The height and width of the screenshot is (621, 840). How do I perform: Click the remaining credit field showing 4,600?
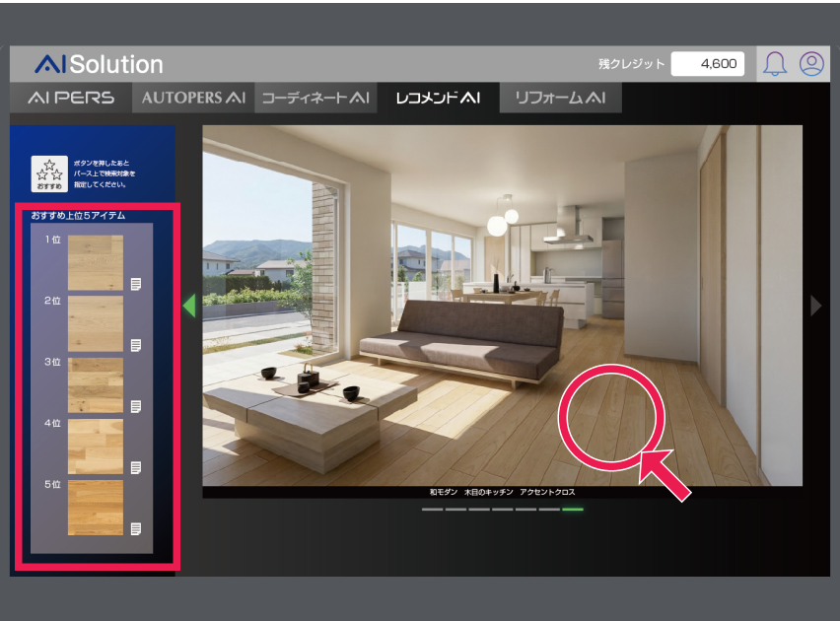coord(707,64)
